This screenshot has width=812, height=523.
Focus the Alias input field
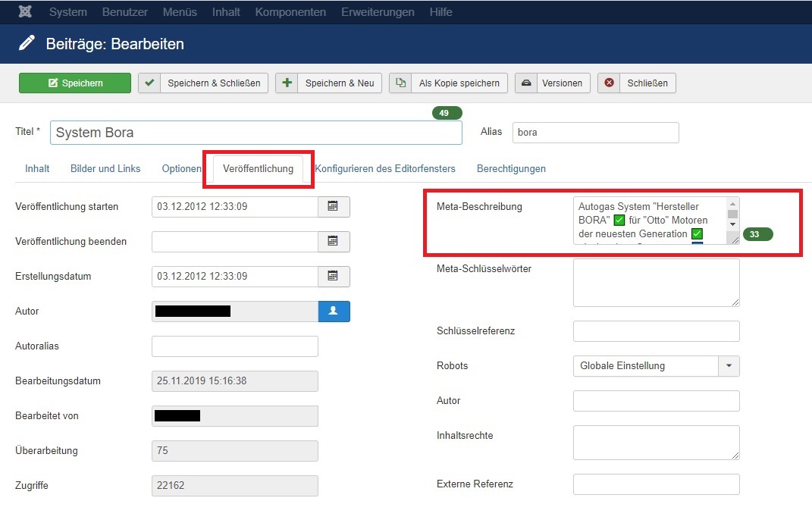[595, 133]
